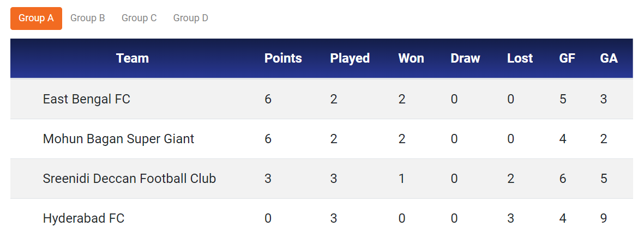Image resolution: width=644 pixels, height=245 pixels.
Task: Click Sreenidi Deccan's goals for value
Action: click(563, 179)
